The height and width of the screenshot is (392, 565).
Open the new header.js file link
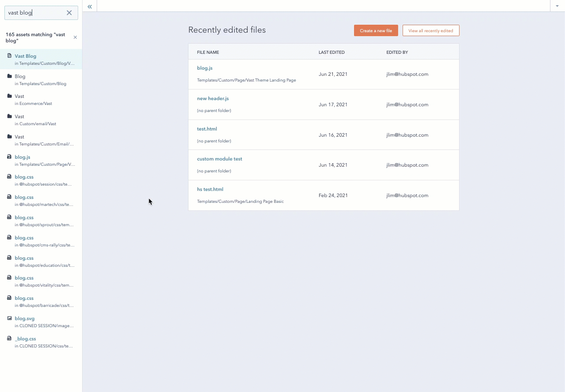(x=213, y=98)
